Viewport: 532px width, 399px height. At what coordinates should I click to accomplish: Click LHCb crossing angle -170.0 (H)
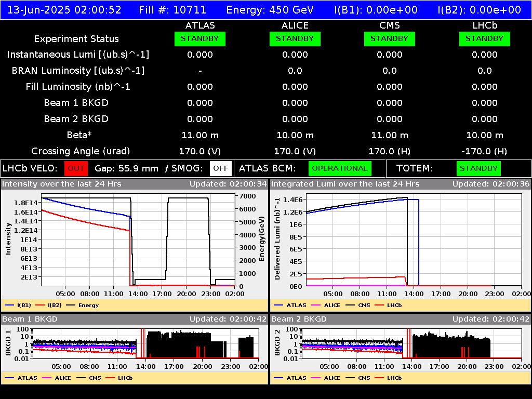[x=485, y=151]
